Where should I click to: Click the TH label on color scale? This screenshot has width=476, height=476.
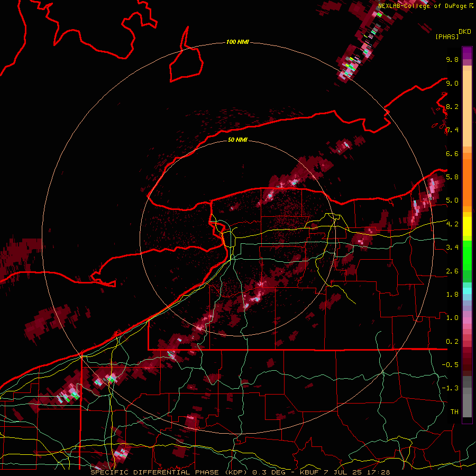coord(454,412)
